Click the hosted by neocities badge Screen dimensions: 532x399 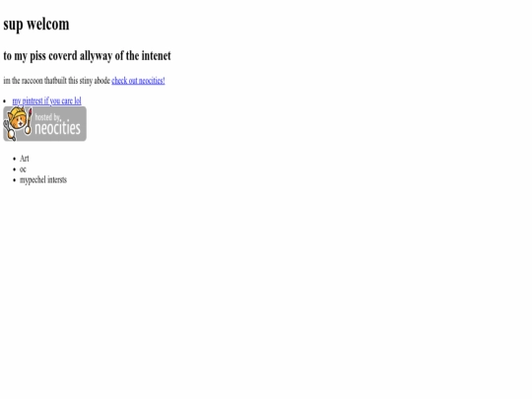pyautogui.click(x=44, y=123)
